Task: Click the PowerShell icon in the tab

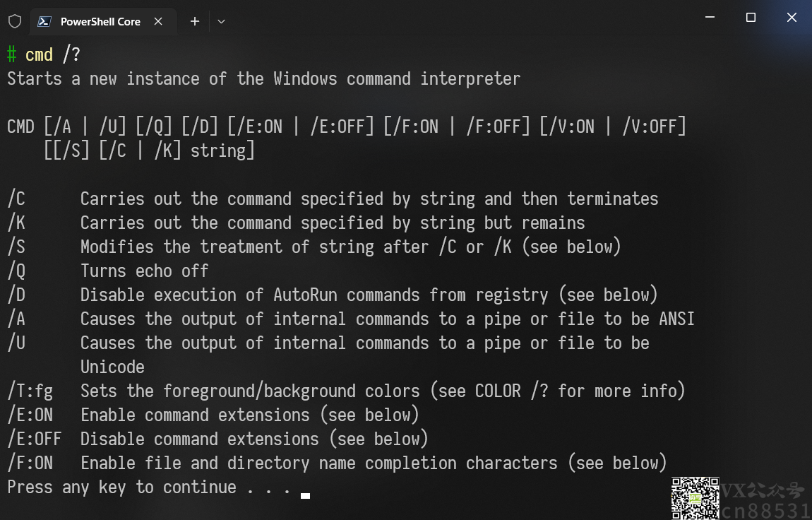Action: pyautogui.click(x=44, y=21)
